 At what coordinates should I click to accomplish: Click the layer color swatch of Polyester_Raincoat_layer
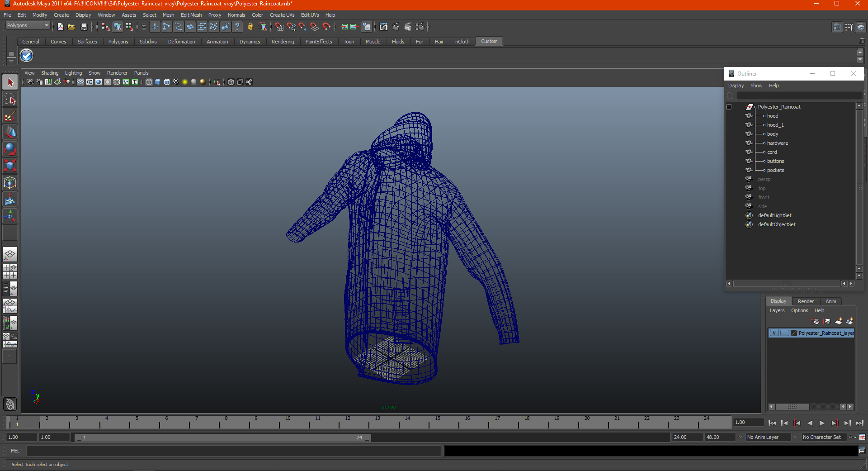(x=794, y=333)
